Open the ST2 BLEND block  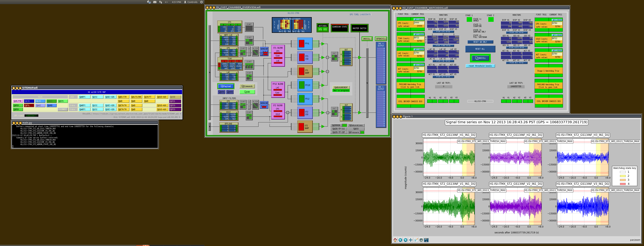pyautogui.click(x=278, y=111)
